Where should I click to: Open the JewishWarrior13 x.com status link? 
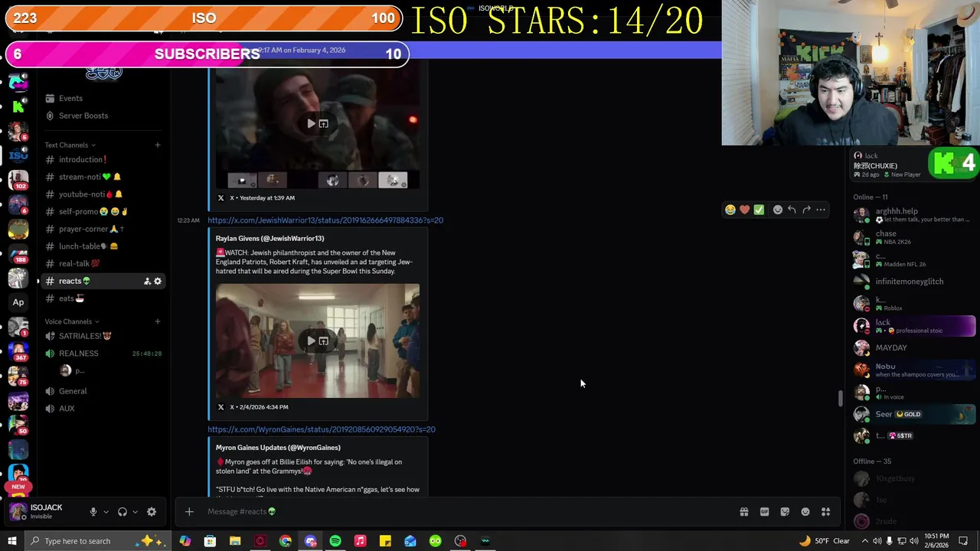pos(325,220)
